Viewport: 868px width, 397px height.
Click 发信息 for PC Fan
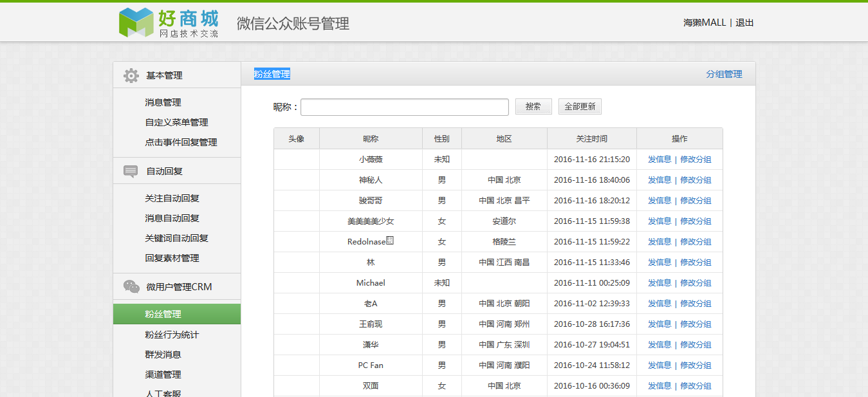[660, 365]
